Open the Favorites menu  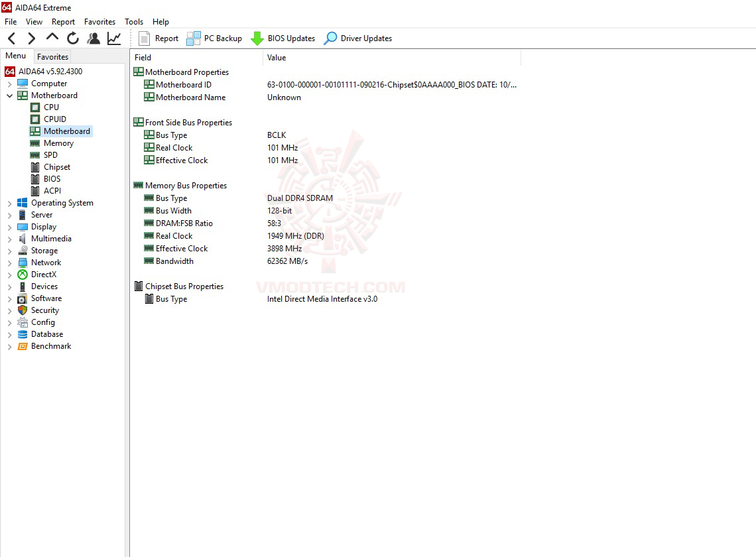(x=99, y=22)
